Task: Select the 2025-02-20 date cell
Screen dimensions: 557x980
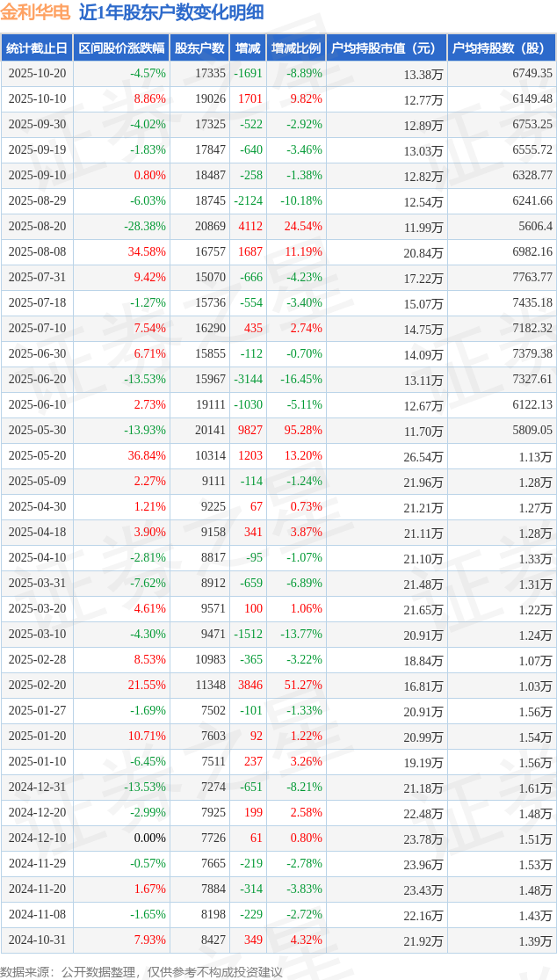Action: (37, 686)
